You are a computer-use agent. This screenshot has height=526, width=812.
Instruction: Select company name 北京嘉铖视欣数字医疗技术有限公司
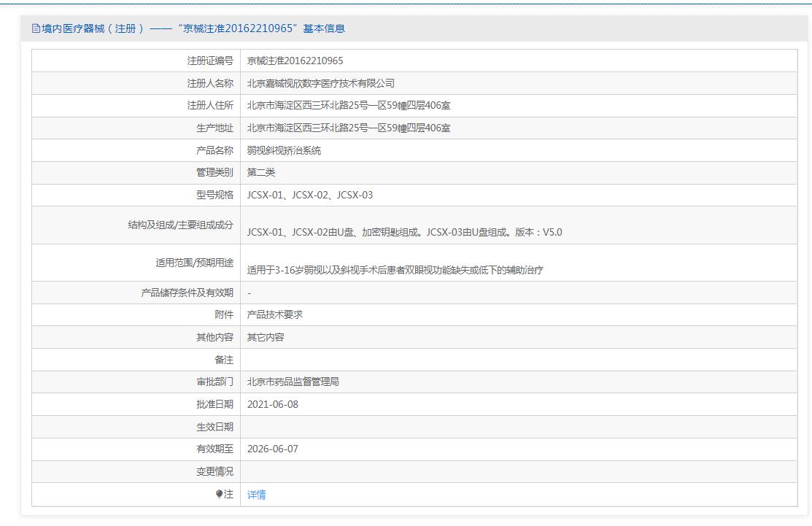pos(320,83)
